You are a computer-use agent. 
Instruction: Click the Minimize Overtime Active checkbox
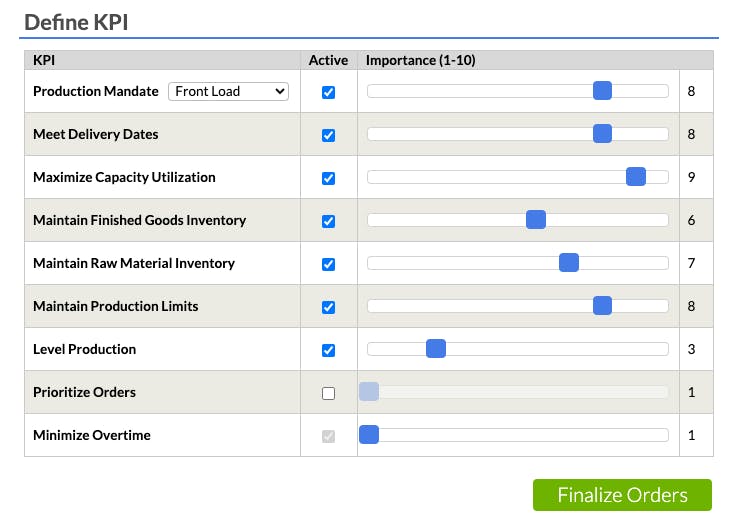328,436
